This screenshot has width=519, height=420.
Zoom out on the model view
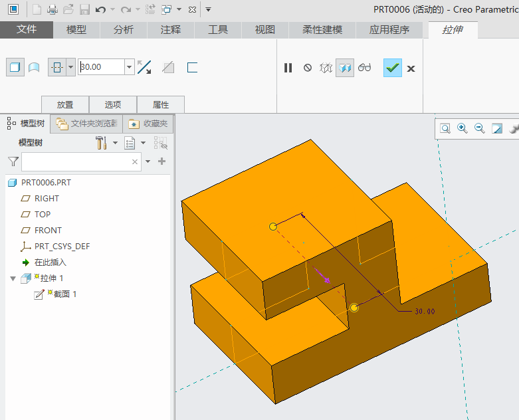(x=480, y=128)
